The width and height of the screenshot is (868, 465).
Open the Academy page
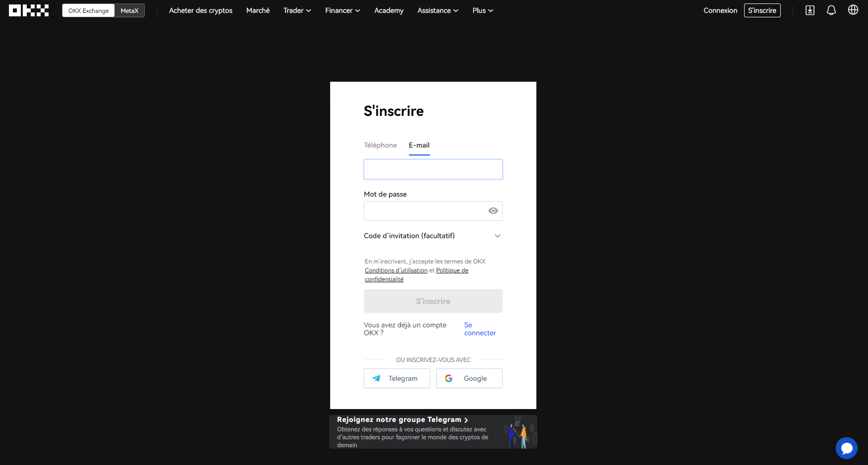tap(389, 10)
